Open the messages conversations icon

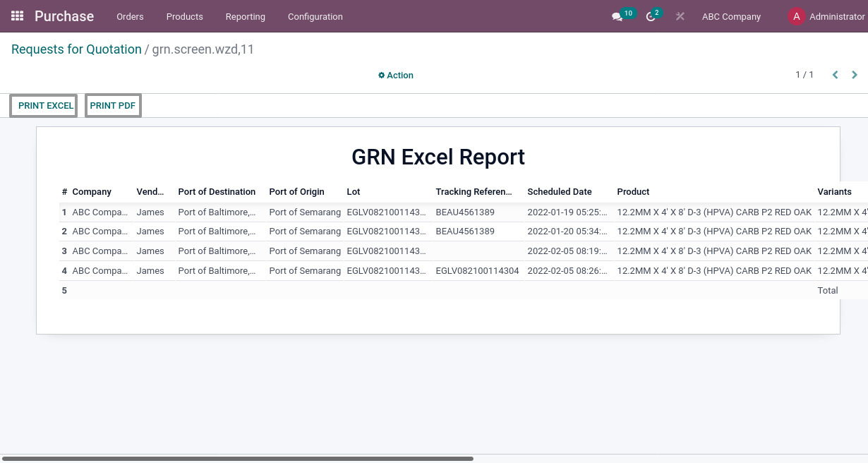[617, 16]
